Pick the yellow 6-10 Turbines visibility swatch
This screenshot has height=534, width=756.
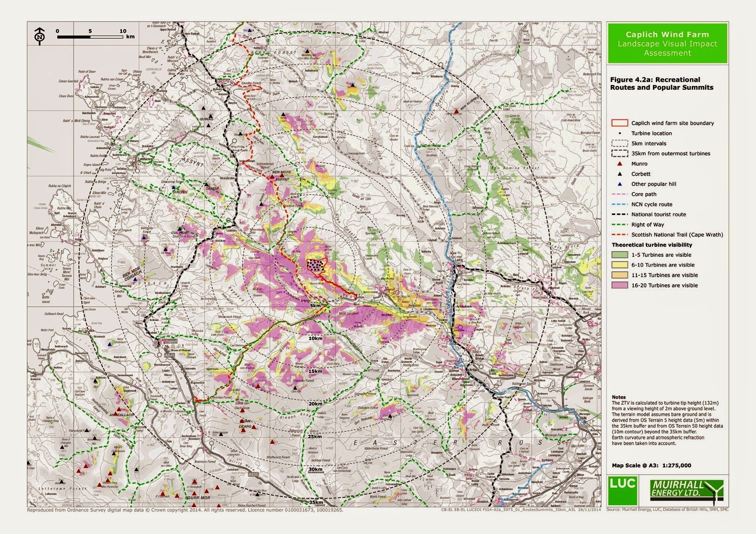click(619, 265)
